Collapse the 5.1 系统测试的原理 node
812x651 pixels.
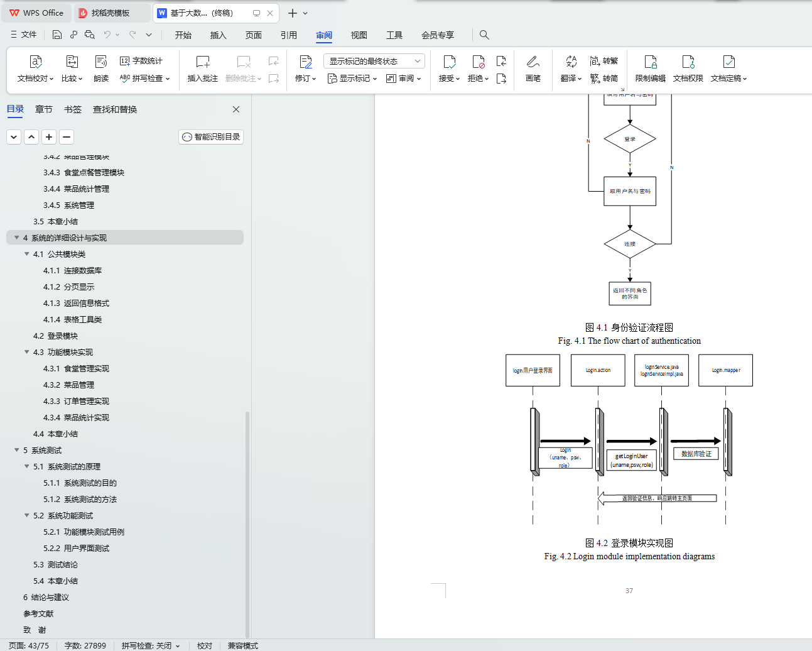[27, 466]
